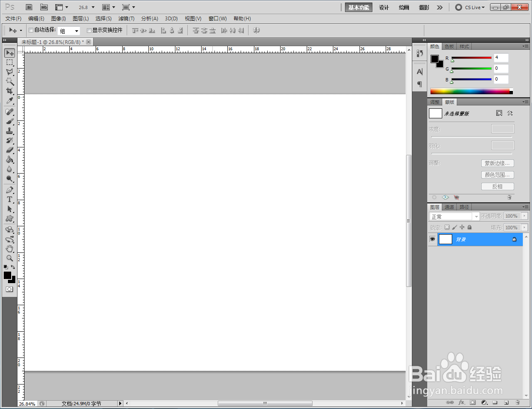Screen dimensions: 532x409
Task: Open the Image menu
Action: click(x=59, y=19)
